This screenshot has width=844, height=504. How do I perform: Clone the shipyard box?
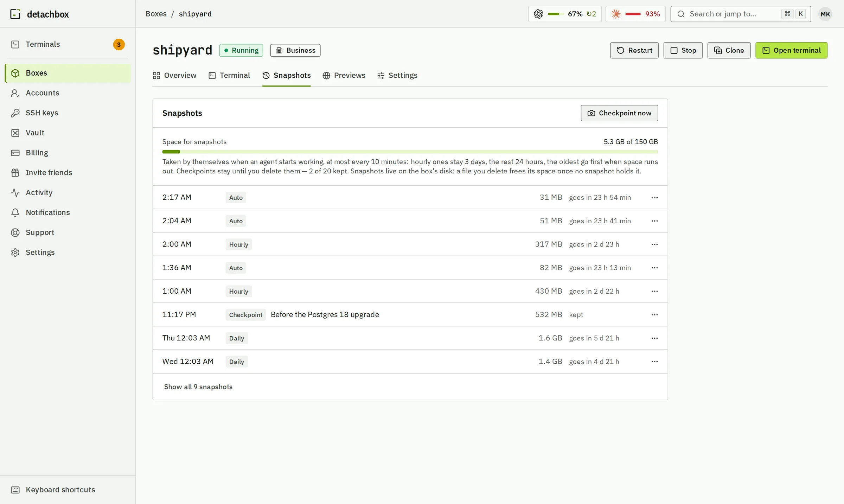click(729, 50)
